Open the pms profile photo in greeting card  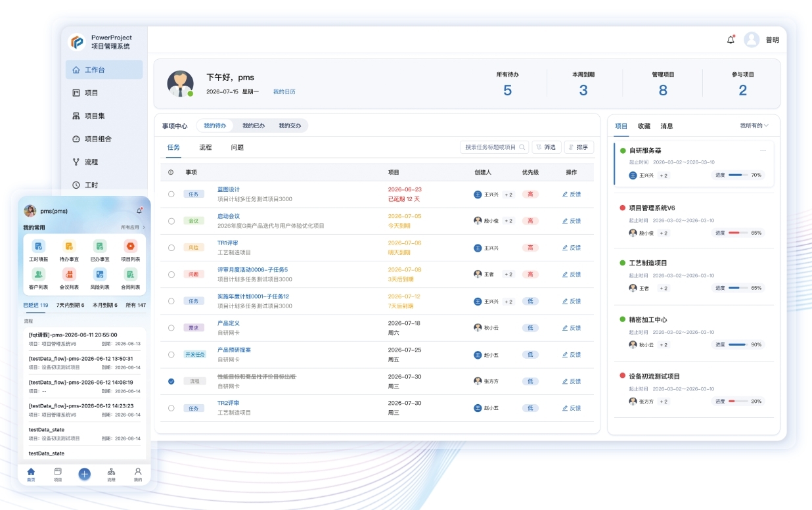[x=180, y=83]
